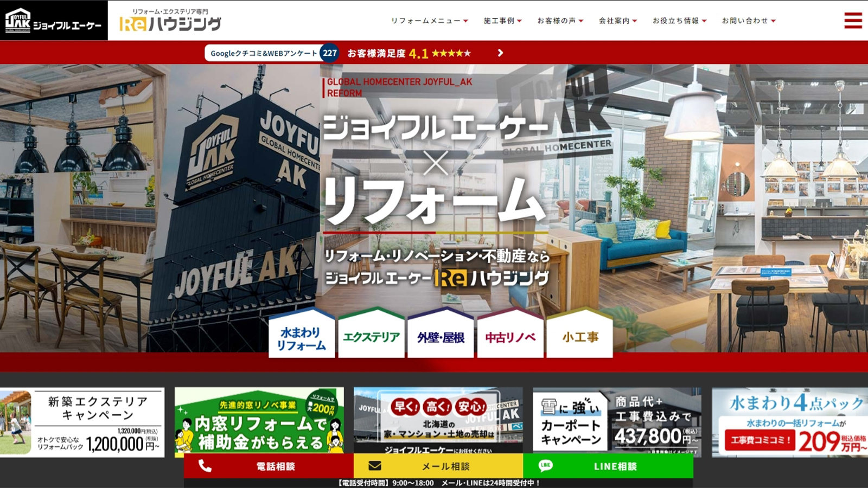
Task: Expand the 施工事例 dropdown
Action: (x=502, y=21)
